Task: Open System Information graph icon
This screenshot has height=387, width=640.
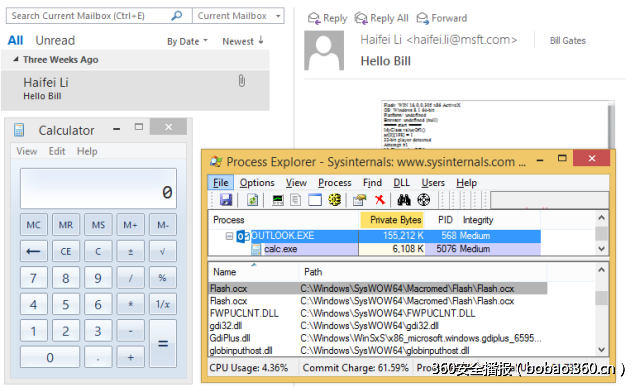Action: tap(278, 200)
